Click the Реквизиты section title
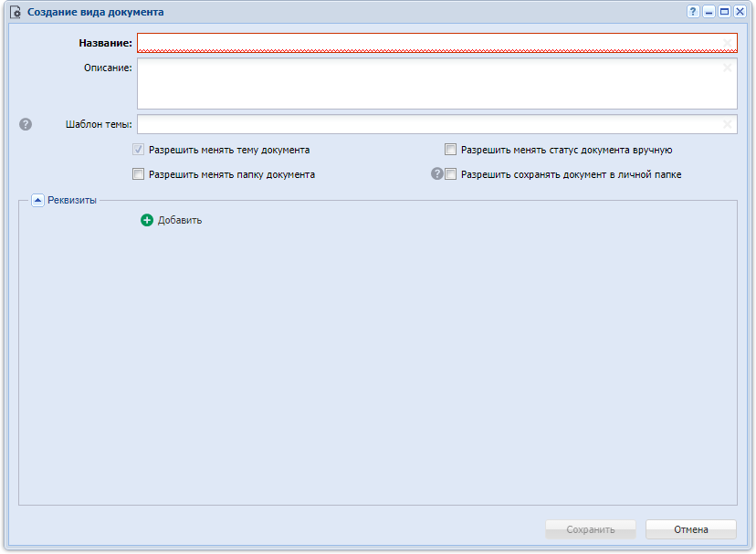 click(x=72, y=200)
